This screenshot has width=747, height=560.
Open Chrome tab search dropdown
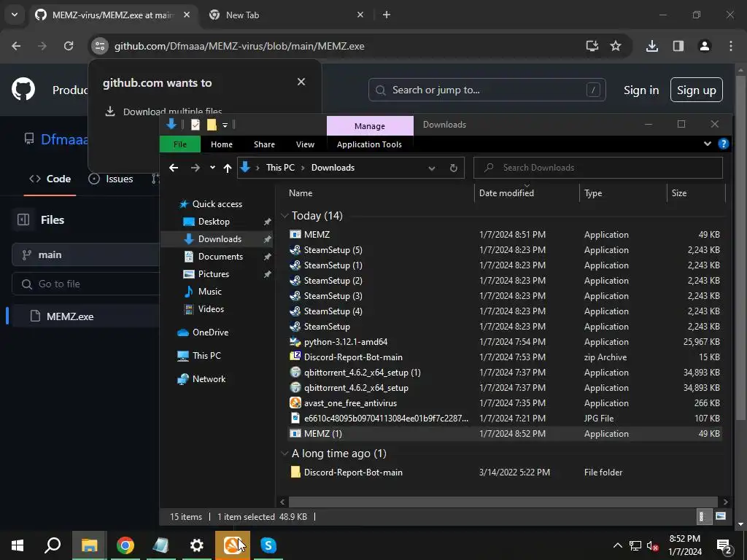click(x=15, y=15)
